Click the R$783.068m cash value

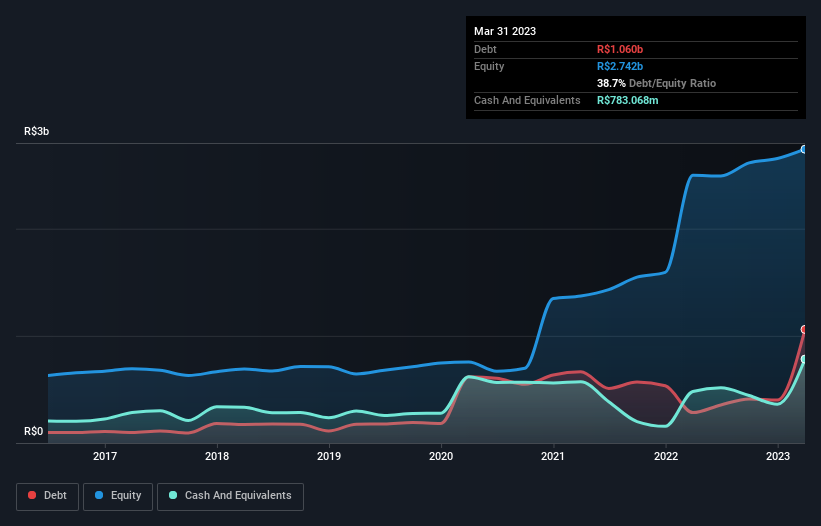point(627,100)
